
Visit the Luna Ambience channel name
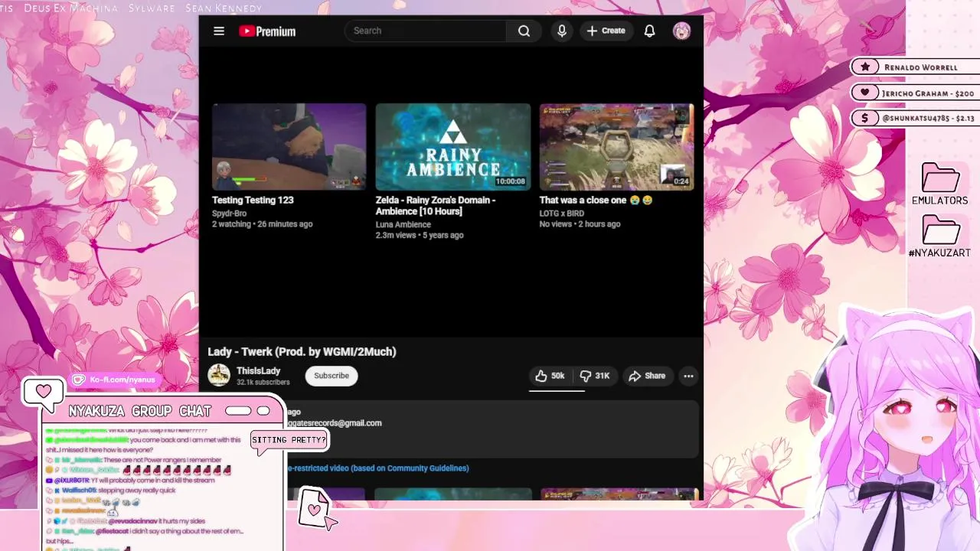(x=403, y=224)
